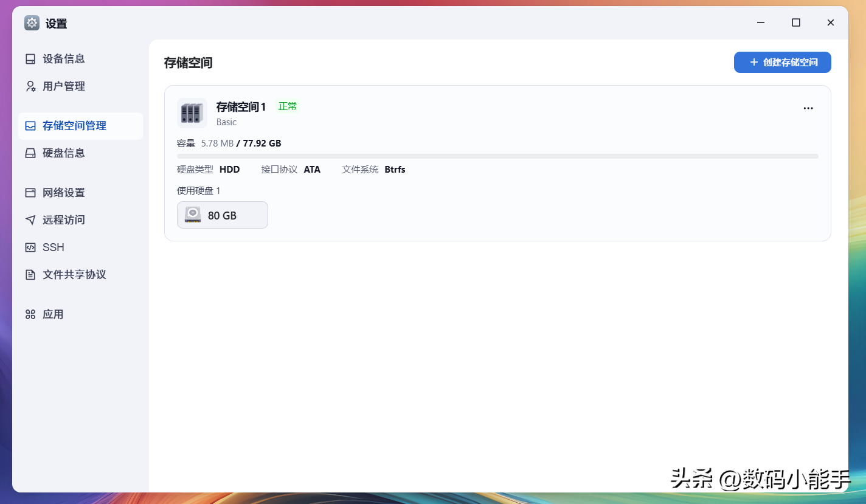This screenshot has width=866, height=504.
Task: Click the 正常 status badge
Action: (x=288, y=106)
